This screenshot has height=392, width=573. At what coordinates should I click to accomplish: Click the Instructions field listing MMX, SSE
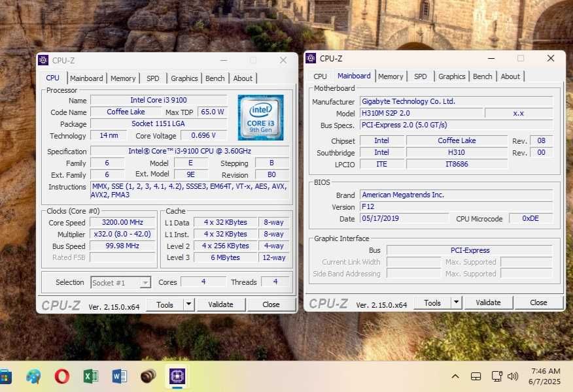tap(190, 191)
